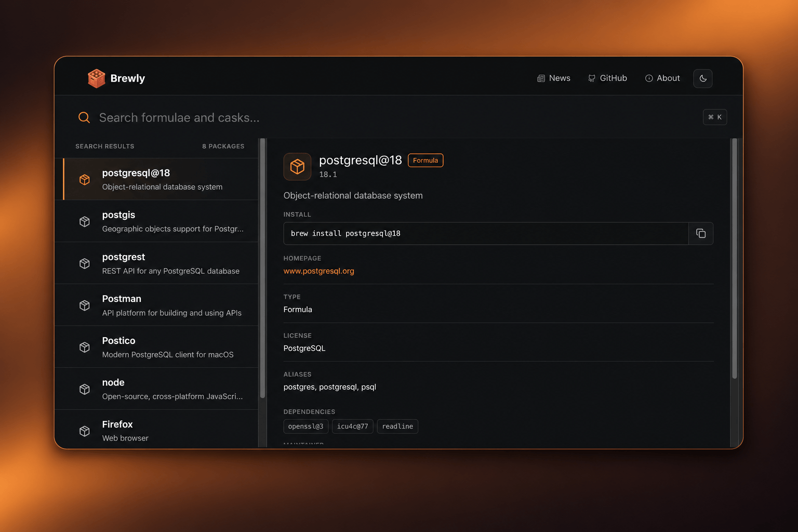Click the 18.1 version text
798x532 pixels.
(x=328, y=175)
